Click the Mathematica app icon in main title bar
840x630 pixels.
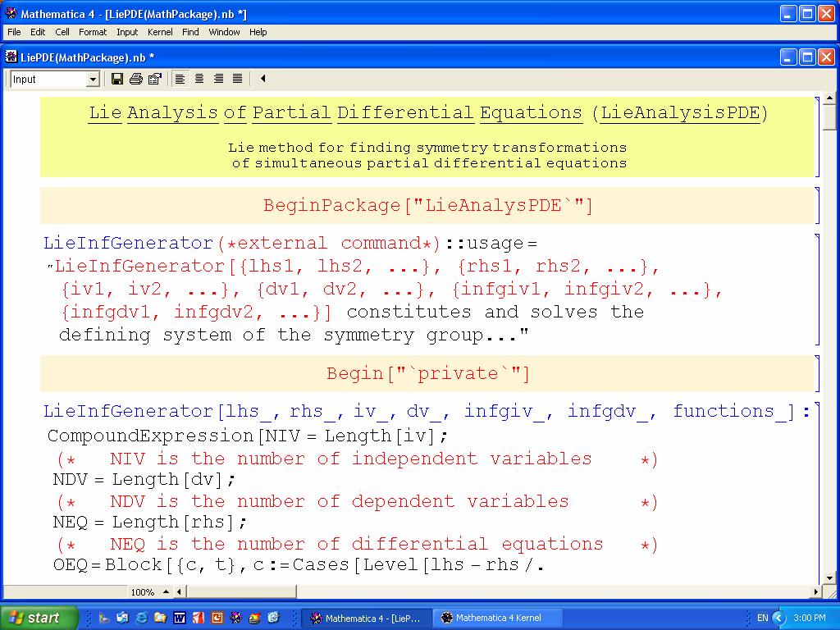tap(11, 13)
